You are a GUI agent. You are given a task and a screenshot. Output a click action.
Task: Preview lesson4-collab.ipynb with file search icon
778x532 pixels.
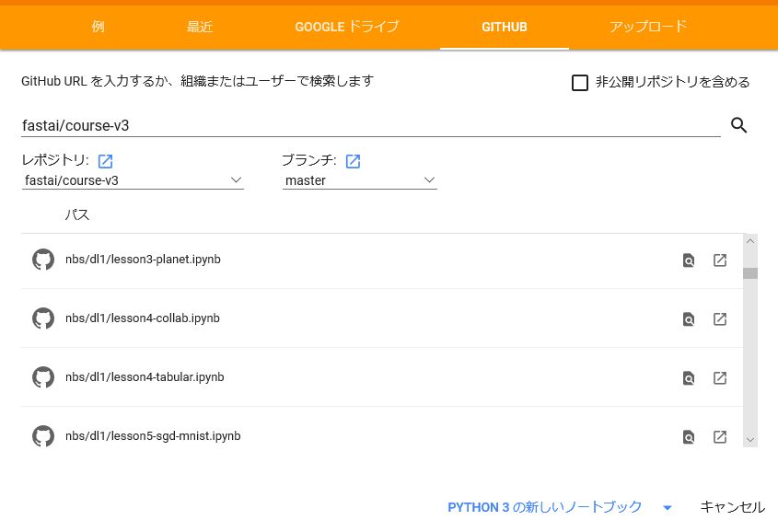[689, 319]
